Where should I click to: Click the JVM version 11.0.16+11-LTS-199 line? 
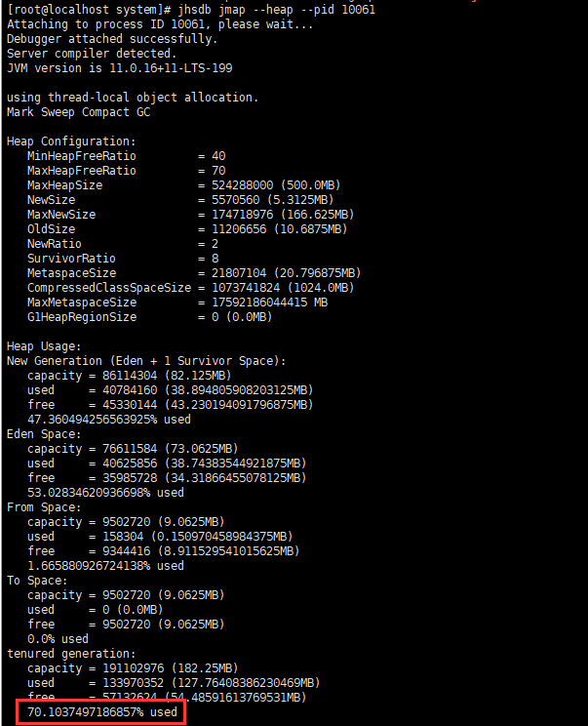119,68
